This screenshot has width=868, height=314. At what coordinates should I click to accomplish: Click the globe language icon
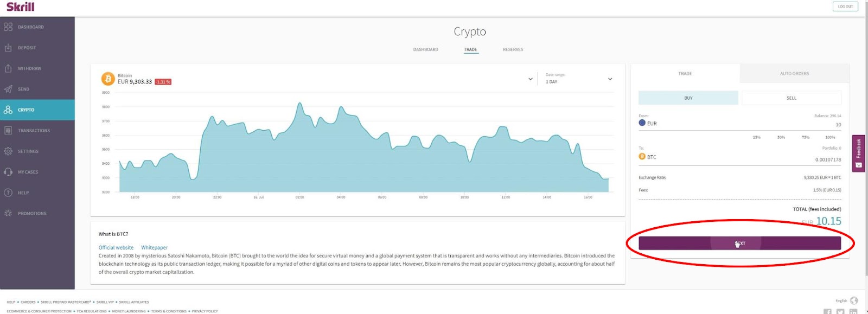click(x=854, y=300)
